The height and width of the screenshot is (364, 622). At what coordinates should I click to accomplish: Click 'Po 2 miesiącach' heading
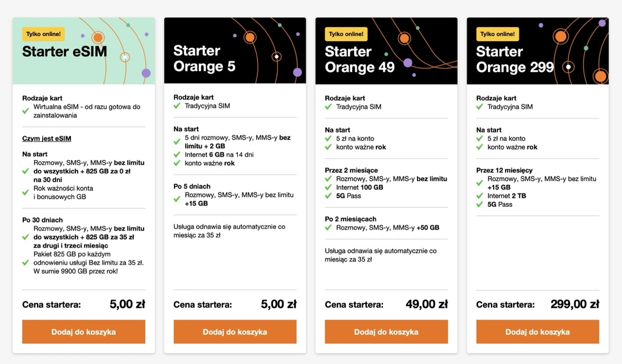point(351,219)
